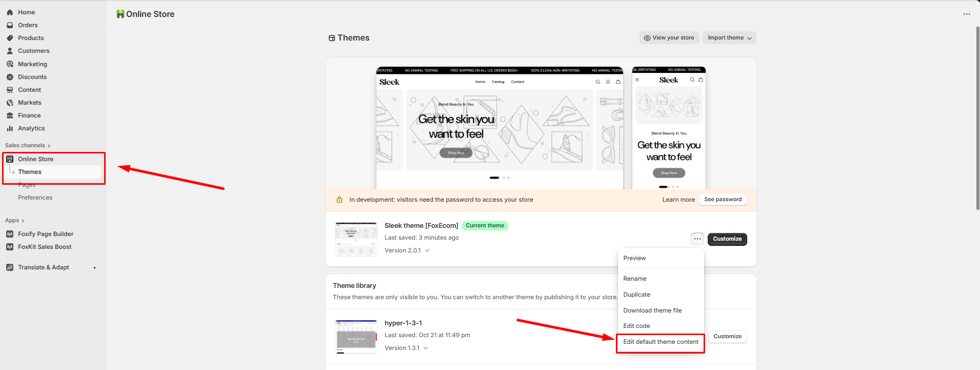Click the Translate & Adapt app icon
Screen dimensions: 980x370
point(10,267)
